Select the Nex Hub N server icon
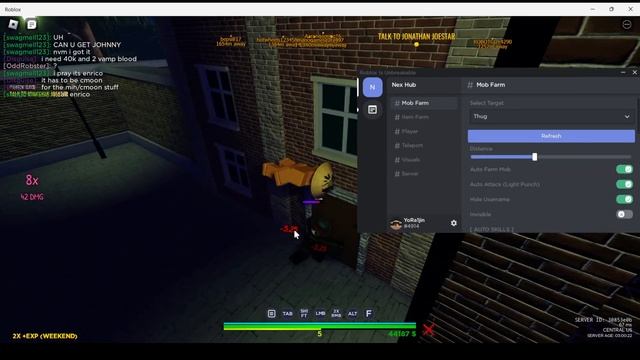 pyautogui.click(x=372, y=87)
